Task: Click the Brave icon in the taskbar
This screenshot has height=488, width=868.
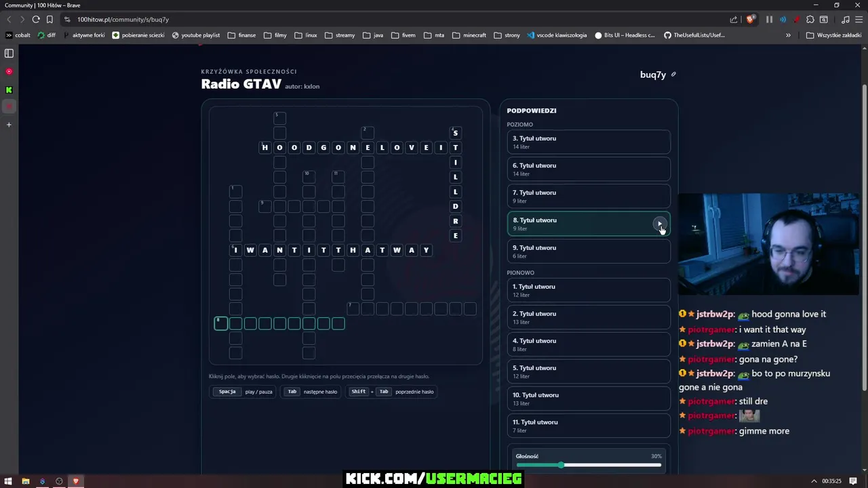Action: point(76,481)
